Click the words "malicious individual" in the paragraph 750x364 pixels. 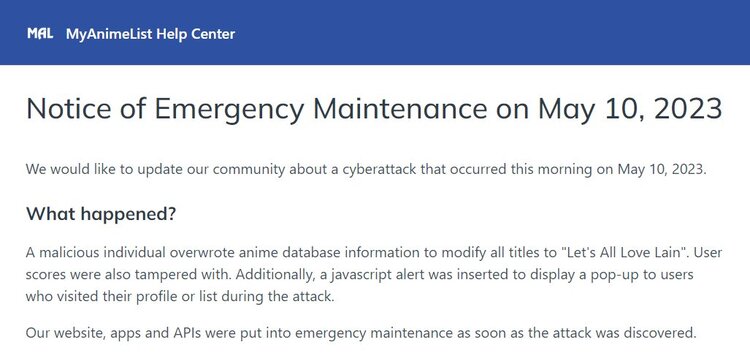click(102, 253)
